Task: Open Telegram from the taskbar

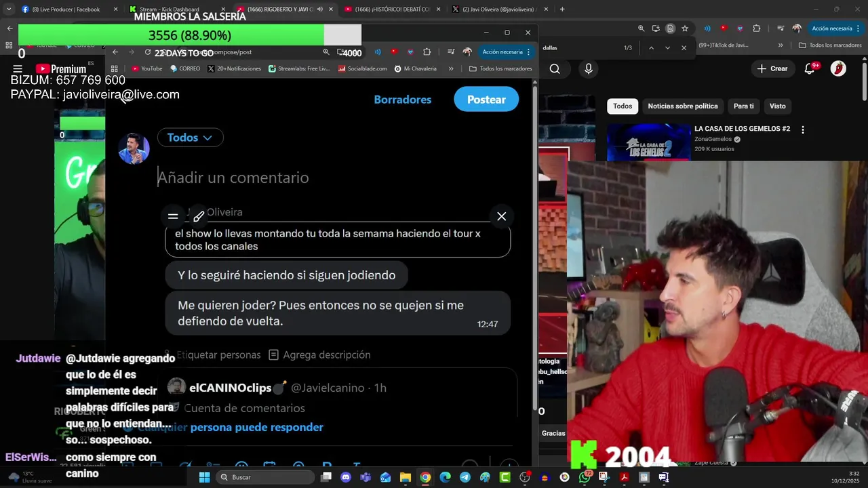Action: coord(465,477)
